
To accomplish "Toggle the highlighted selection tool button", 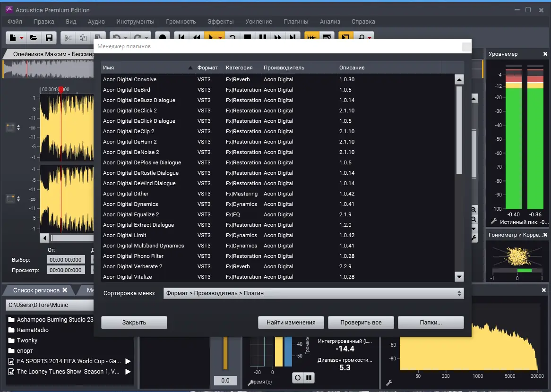I will click(345, 37).
